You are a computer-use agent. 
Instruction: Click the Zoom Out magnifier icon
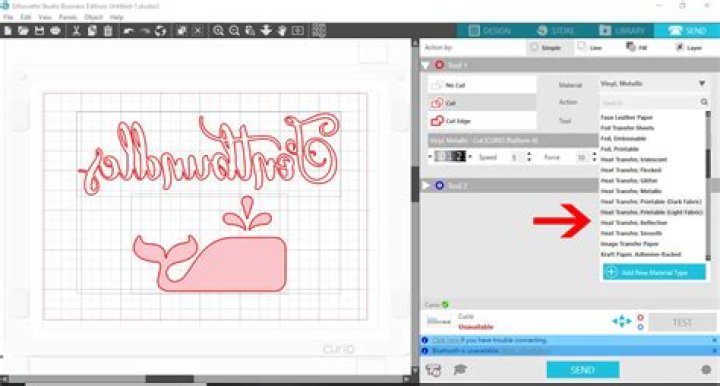[234, 31]
